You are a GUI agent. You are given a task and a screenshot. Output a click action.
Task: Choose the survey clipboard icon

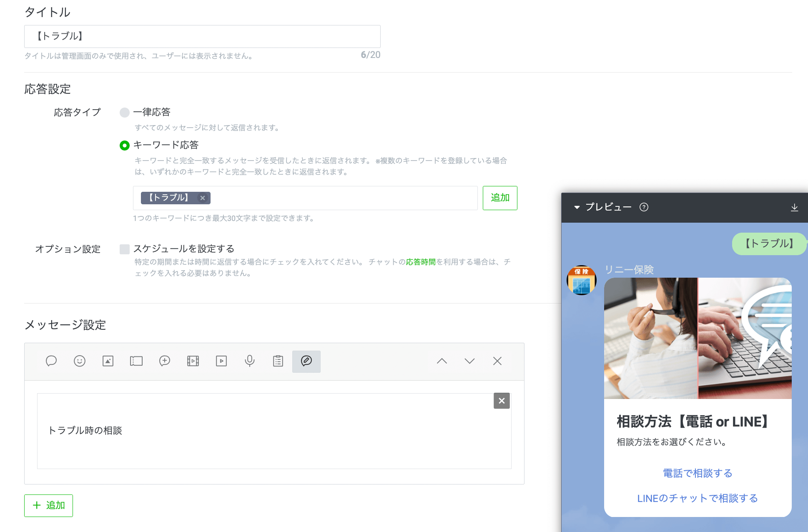[278, 361]
